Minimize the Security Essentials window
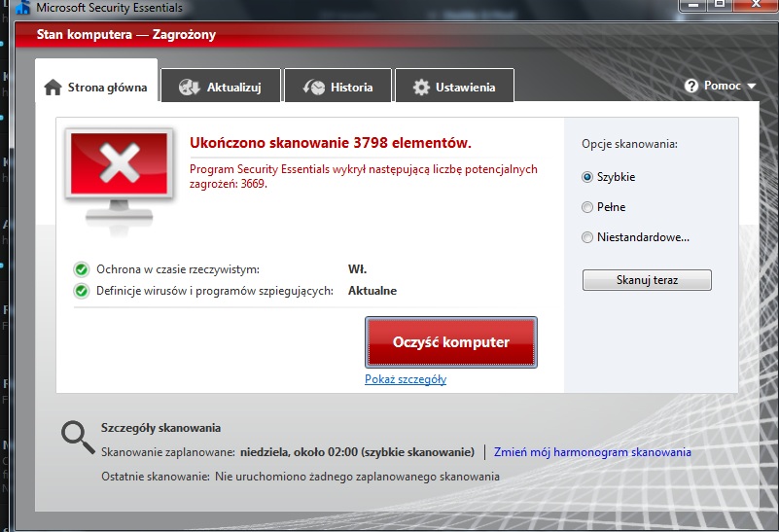 point(693,5)
